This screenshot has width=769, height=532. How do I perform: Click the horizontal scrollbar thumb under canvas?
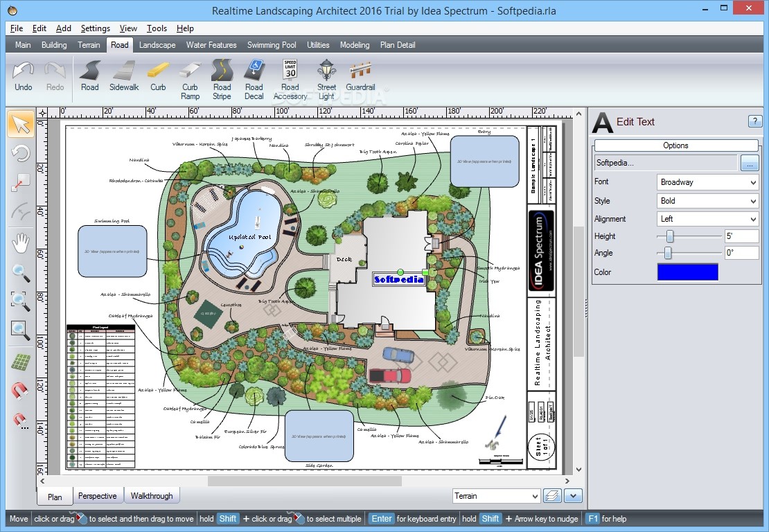point(305,481)
